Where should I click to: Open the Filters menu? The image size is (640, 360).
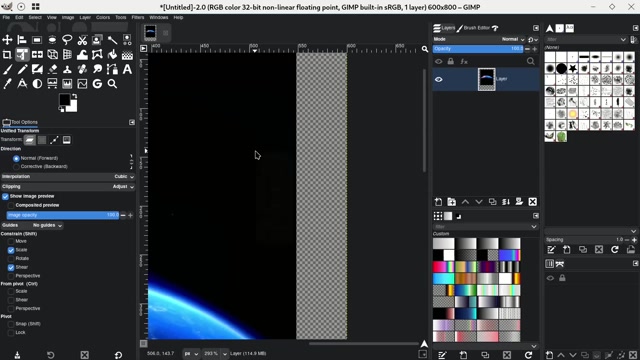coord(138,18)
